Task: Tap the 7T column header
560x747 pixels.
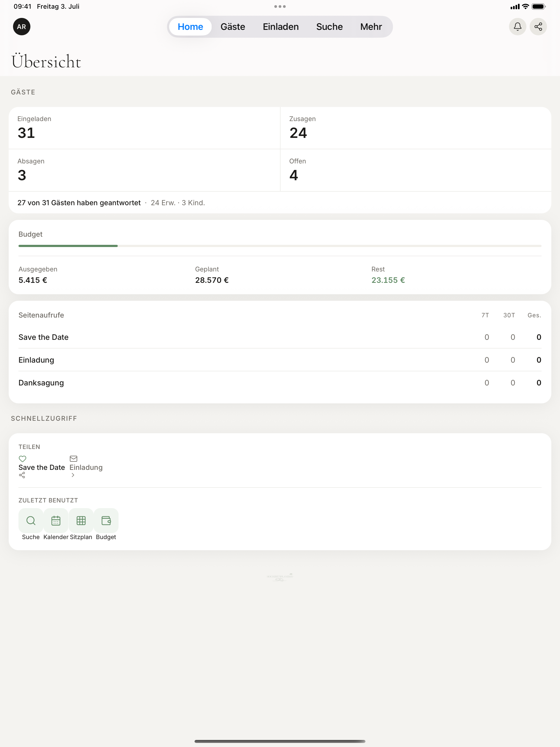Action: coord(485,315)
